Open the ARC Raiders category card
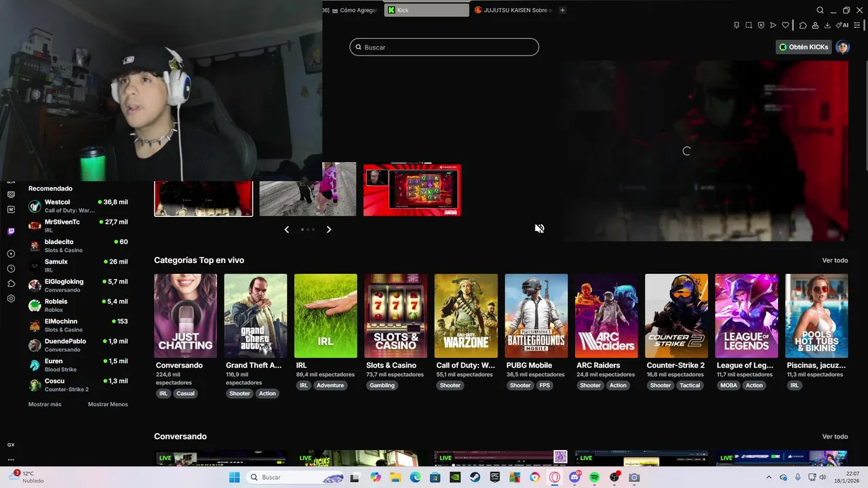The image size is (868, 488). 606,316
